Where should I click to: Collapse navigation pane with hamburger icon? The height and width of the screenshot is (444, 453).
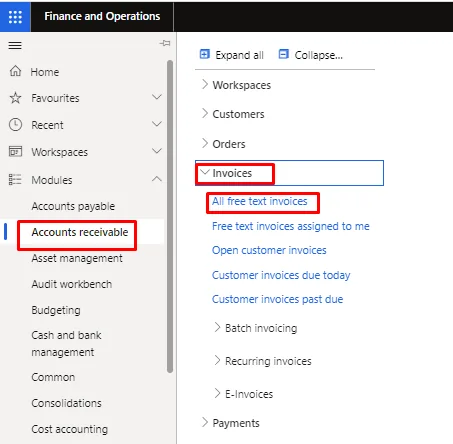[15, 45]
